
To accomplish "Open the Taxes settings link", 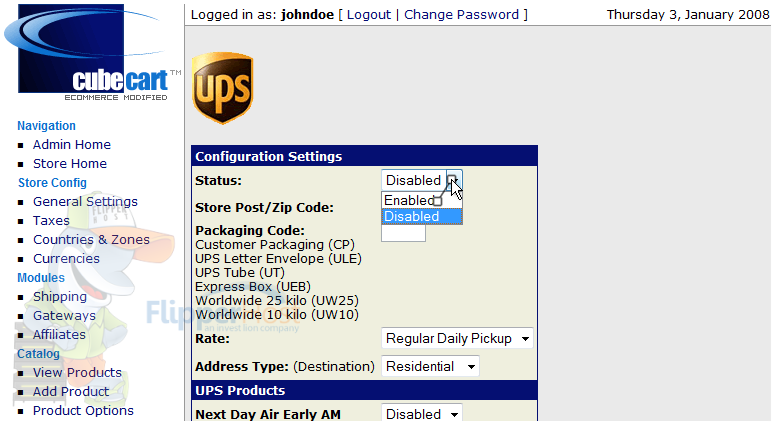I will [x=51, y=221].
